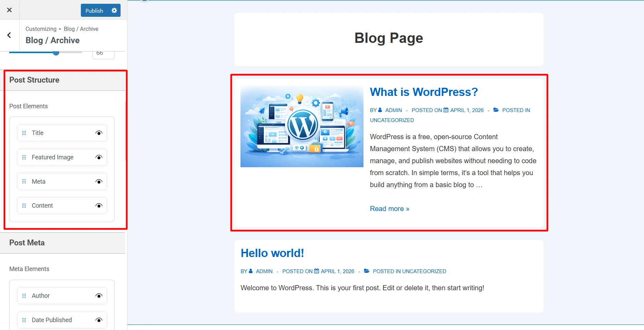Click 'Welcome to WordPress' excerpt text
The image size is (644, 330).
tap(362, 288)
